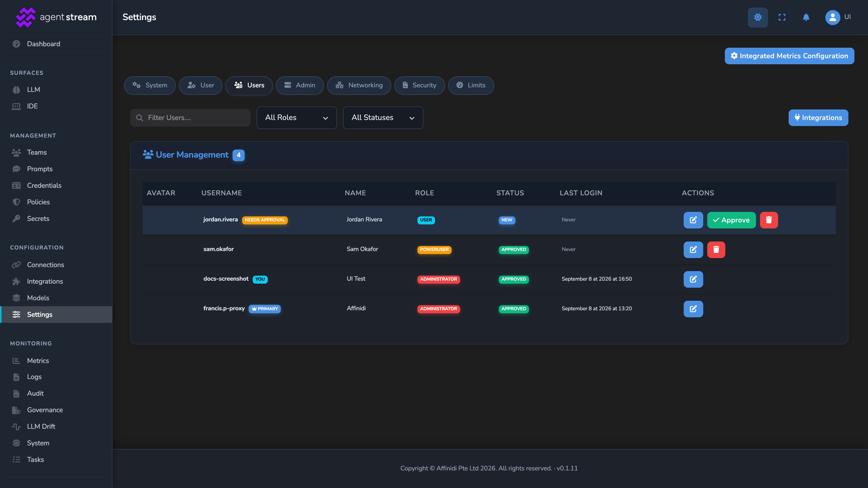Click the ADMINISTRATOR badge for UI Test
The image size is (868, 488).
pyautogui.click(x=438, y=279)
